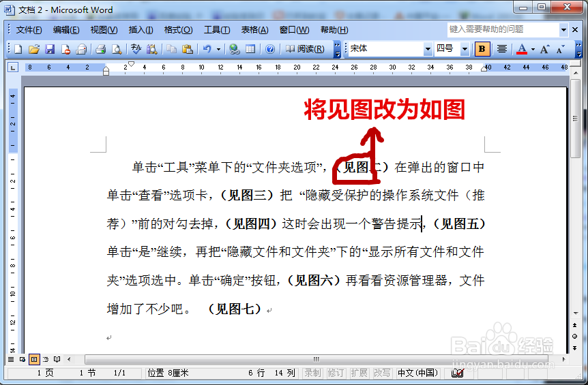Click the envelope e-mail icon in toolbar
The width and height of the screenshot is (588, 385).
click(81, 49)
